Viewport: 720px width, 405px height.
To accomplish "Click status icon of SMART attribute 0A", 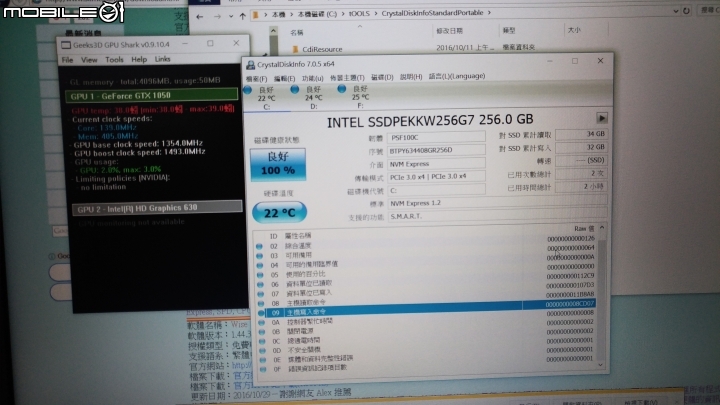I will (x=262, y=322).
